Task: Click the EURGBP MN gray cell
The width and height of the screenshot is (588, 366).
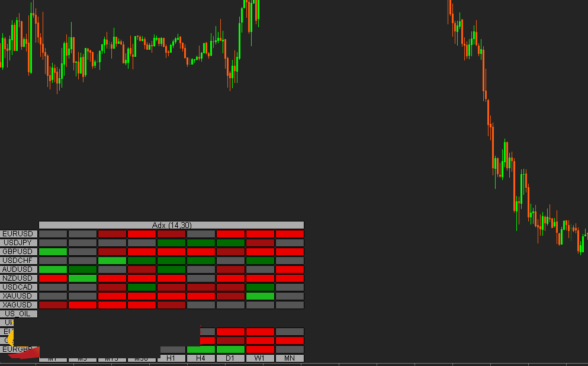Action: pyautogui.click(x=290, y=349)
